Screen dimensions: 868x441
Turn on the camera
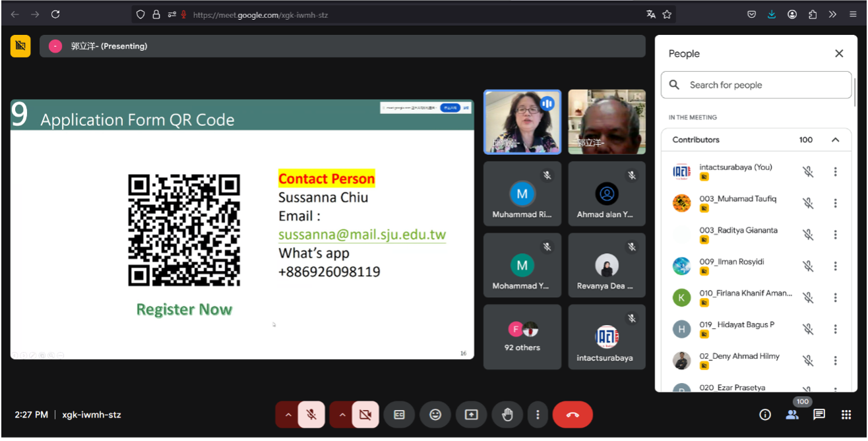(365, 415)
